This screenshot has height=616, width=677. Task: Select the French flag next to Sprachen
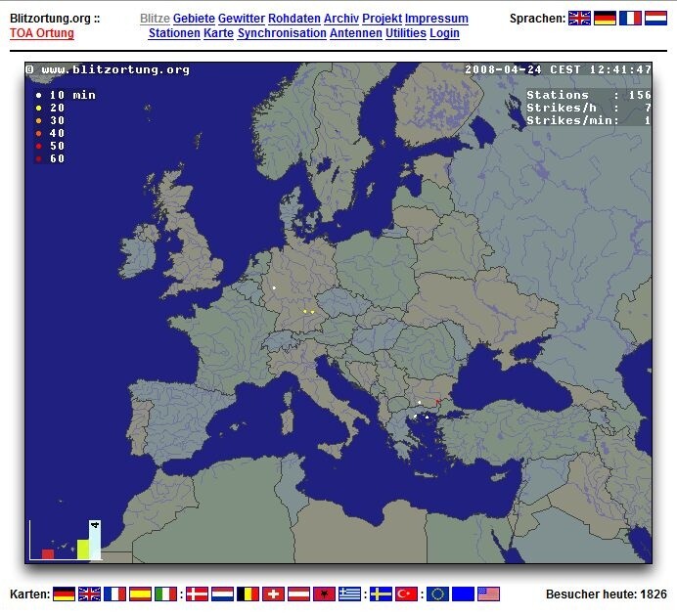click(630, 19)
